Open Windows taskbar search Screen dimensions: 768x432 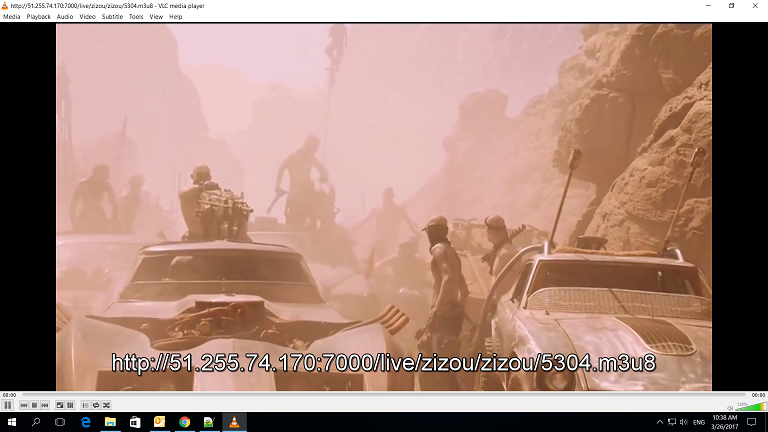[36, 422]
